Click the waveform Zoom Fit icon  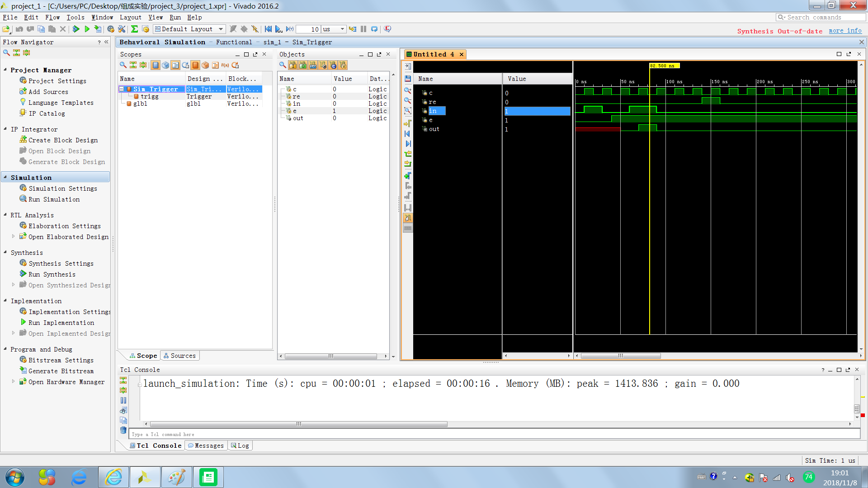pyautogui.click(x=408, y=111)
